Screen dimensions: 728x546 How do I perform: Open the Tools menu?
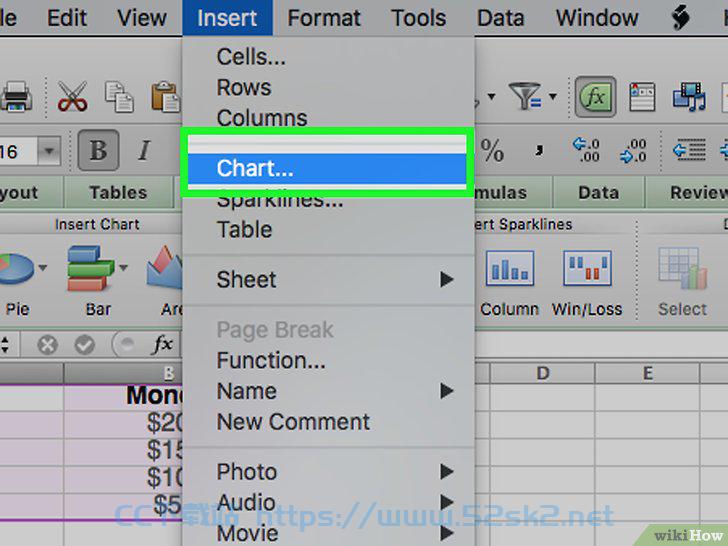(418, 18)
